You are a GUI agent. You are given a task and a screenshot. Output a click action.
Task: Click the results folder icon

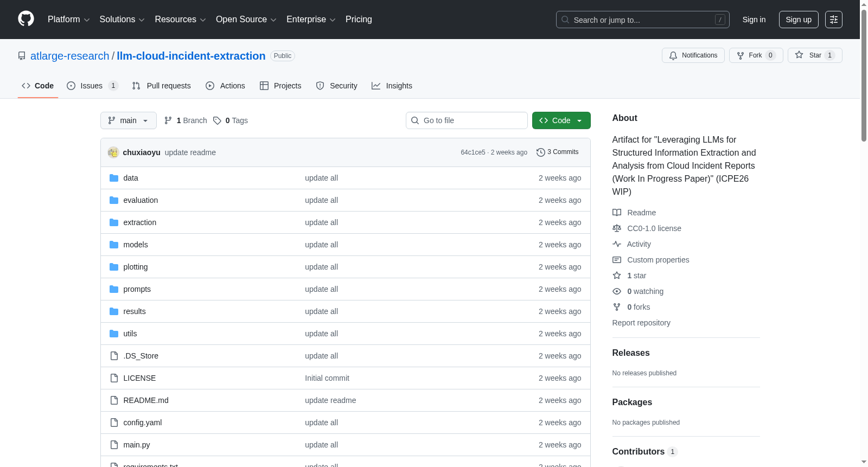(114, 311)
